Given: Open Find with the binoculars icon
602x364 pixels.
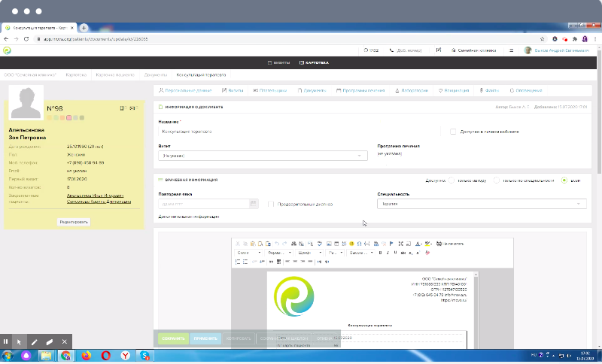Looking at the screenshot, I should click(x=293, y=244).
